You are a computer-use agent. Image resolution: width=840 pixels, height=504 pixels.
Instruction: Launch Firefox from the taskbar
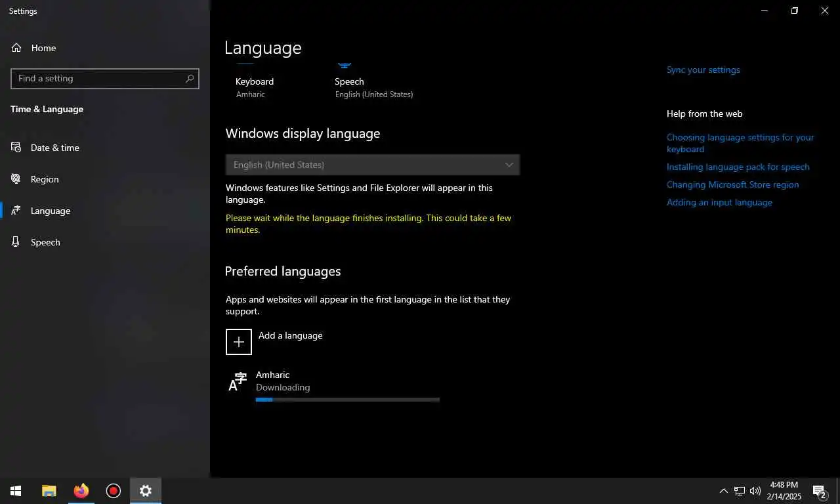point(81,491)
